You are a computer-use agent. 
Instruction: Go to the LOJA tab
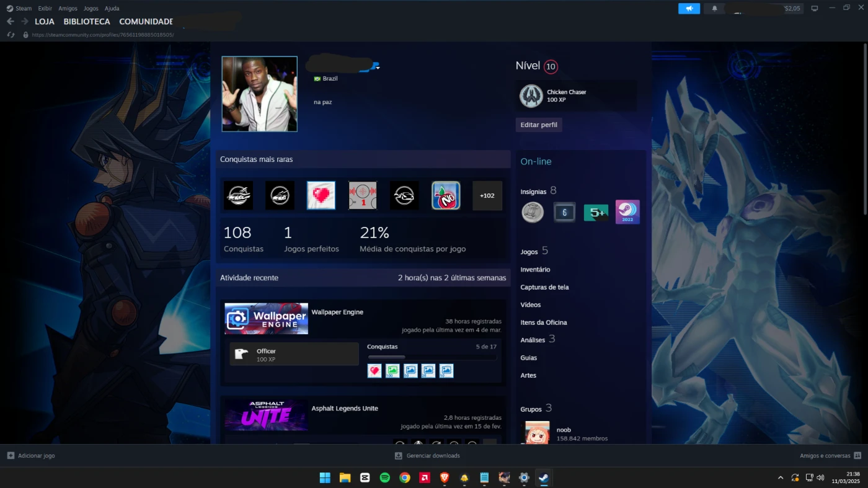(x=45, y=21)
